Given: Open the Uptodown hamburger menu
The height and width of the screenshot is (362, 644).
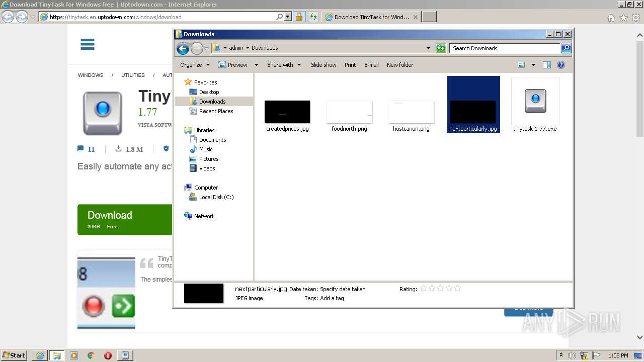Looking at the screenshot, I should tap(88, 44).
